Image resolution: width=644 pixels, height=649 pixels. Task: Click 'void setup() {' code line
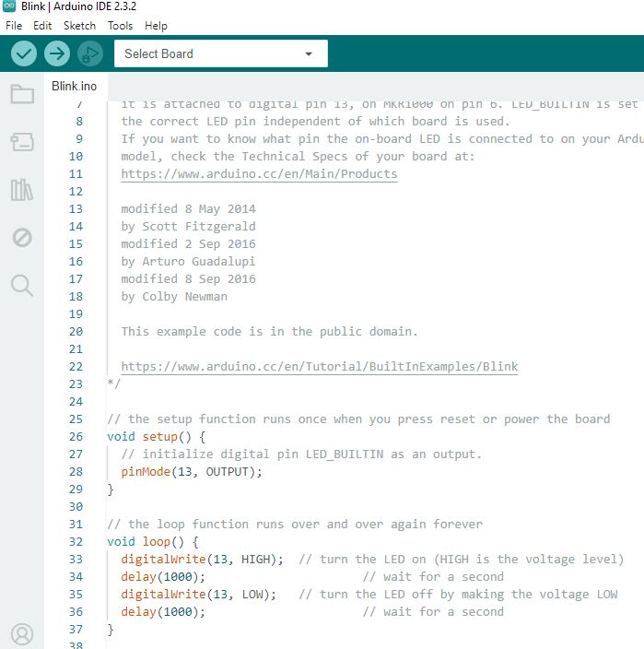point(157,437)
